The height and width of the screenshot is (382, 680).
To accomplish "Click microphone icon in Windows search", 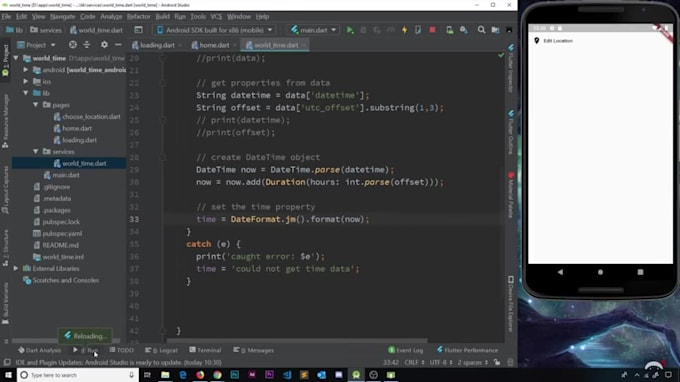I will [131, 375].
